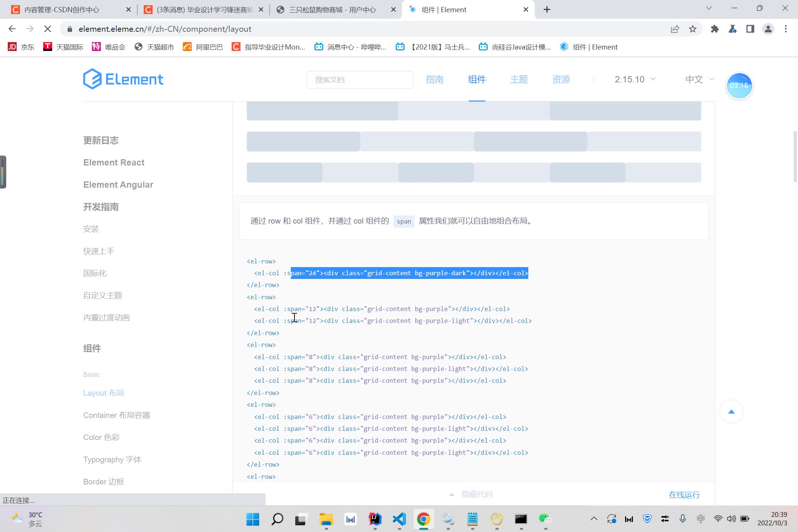This screenshot has height=532, width=798.
Task: Open 快速上手 sidebar link
Action: tap(99, 251)
